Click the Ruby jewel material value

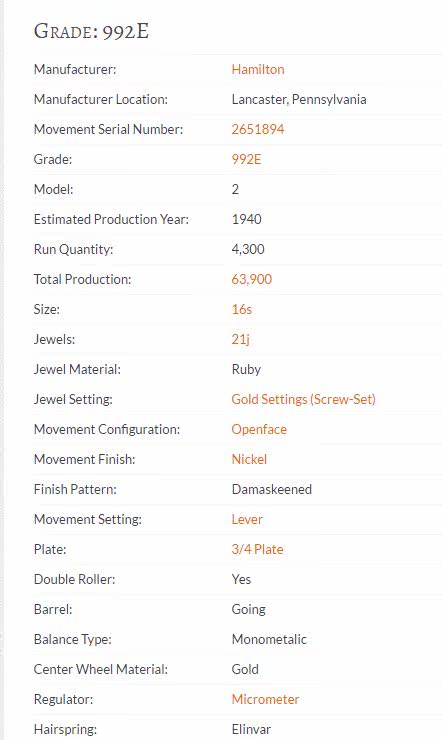(x=246, y=370)
